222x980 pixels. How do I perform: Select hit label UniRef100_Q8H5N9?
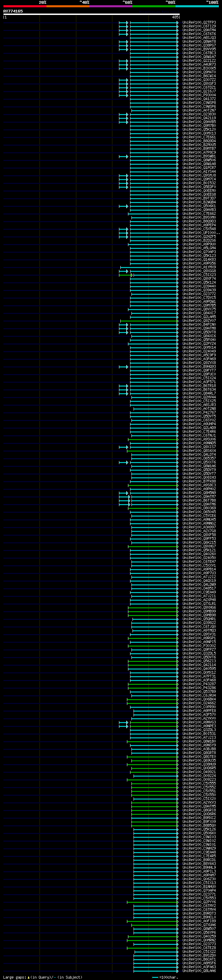tap(199, 493)
